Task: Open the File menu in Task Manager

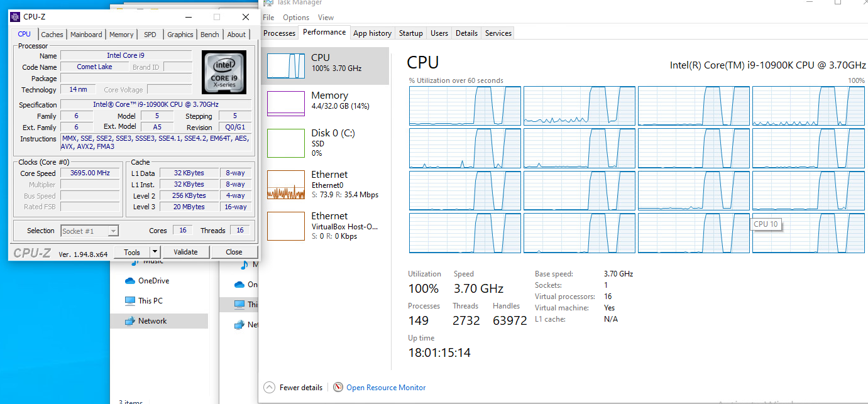Action: [x=268, y=18]
